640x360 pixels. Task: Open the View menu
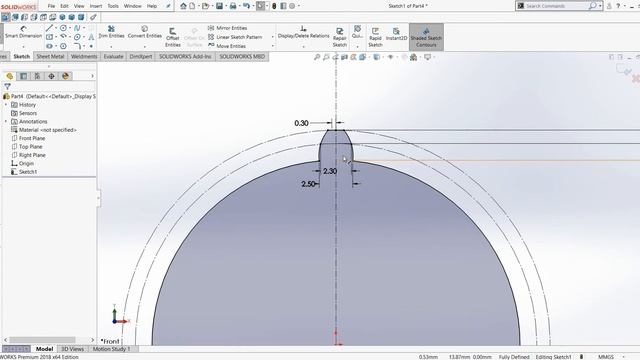click(x=79, y=6)
